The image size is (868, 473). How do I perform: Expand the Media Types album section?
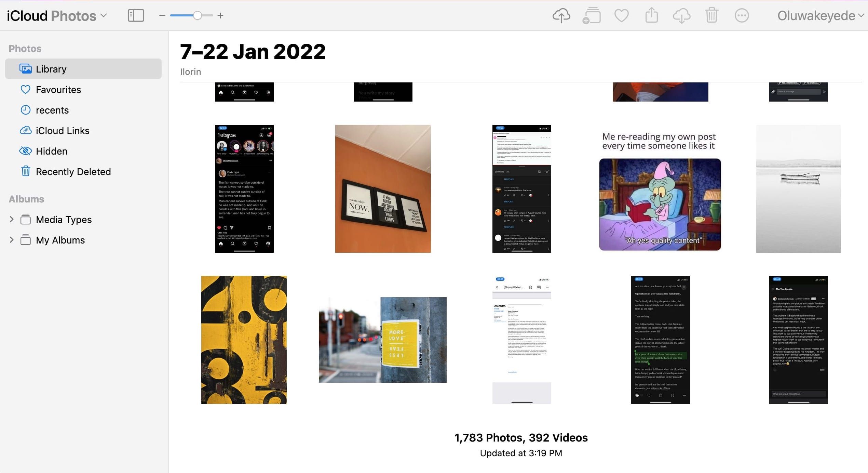coord(12,220)
